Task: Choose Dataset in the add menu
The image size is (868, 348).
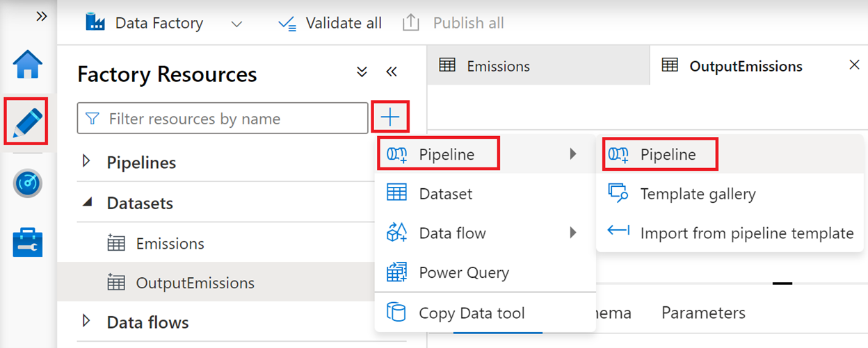Action: point(485,194)
